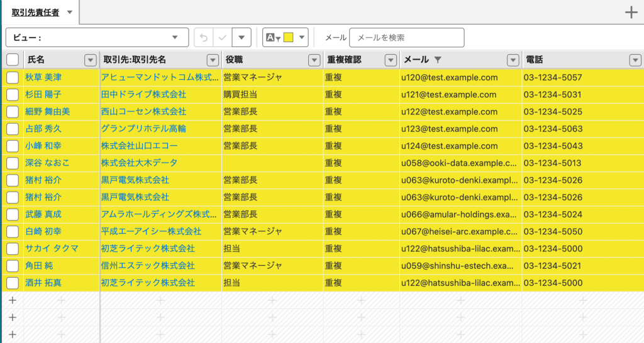
Task: Toggle the select-all checkbox in header
Action: pos(13,60)
